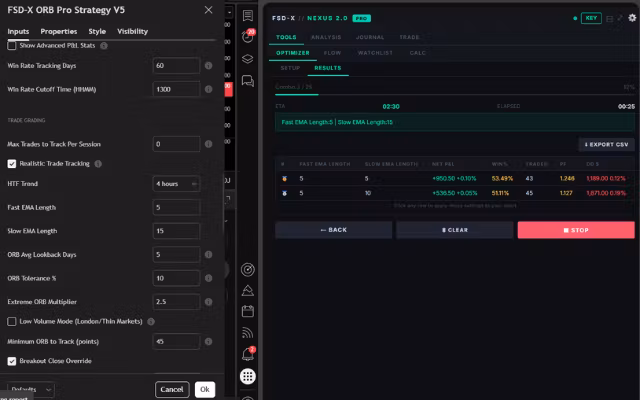Screen dimensions: 640x400
Task: Select the TRADE tab in Nexus
Action: coord(409,37)
